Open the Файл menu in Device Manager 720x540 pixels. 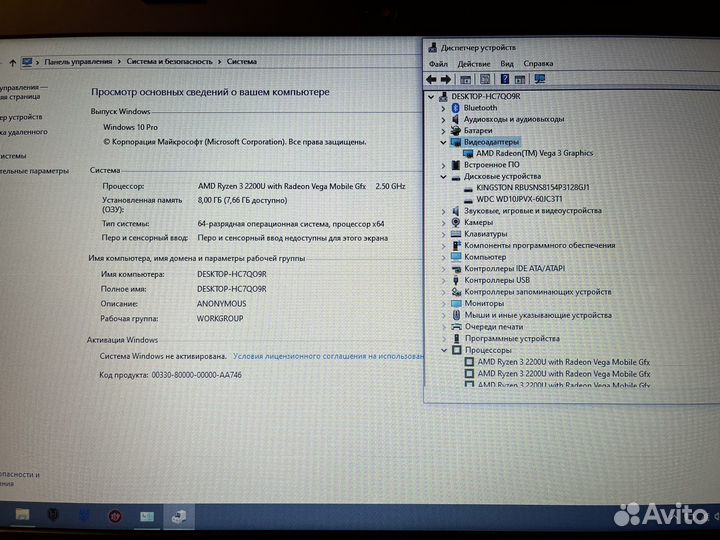coord(438,64)
